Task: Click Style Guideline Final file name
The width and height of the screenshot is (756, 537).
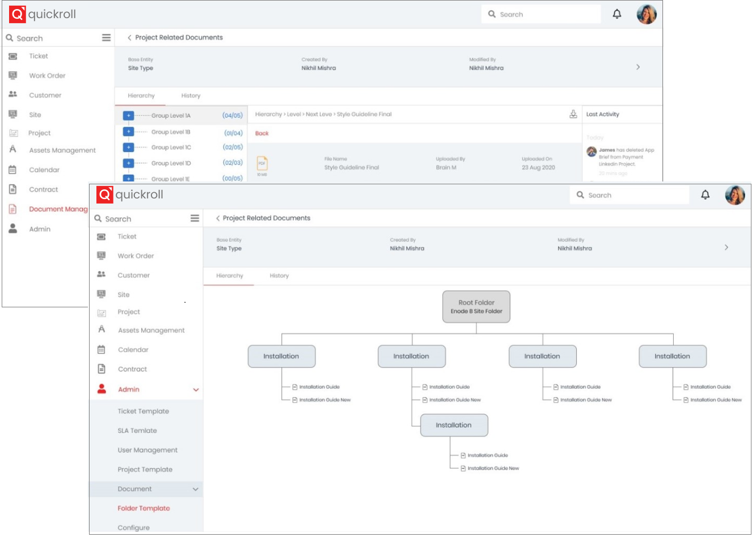Action: pos(352,167)
